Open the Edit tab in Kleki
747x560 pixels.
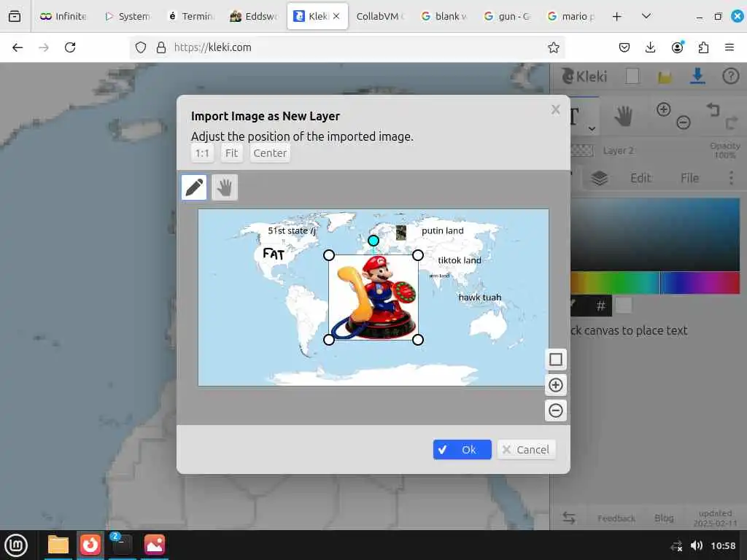(640, 178)
